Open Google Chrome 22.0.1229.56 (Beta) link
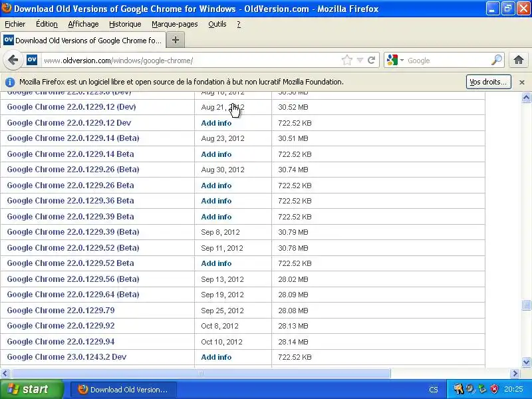 (x=73, y=279)
